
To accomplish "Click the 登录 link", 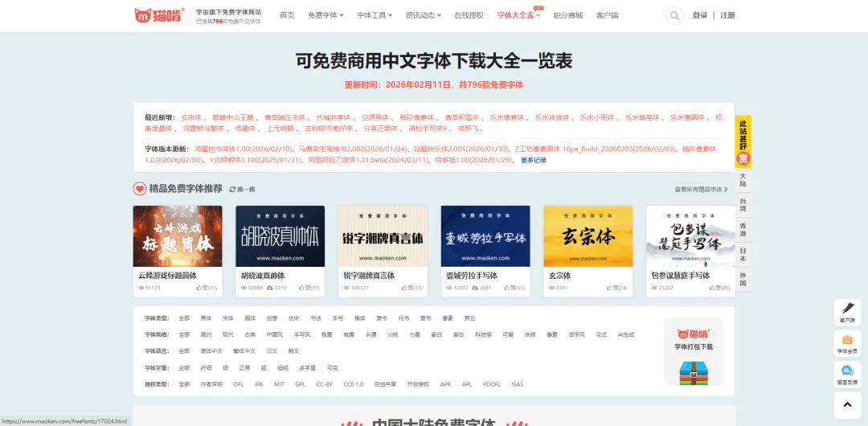I will pos(700,15).
